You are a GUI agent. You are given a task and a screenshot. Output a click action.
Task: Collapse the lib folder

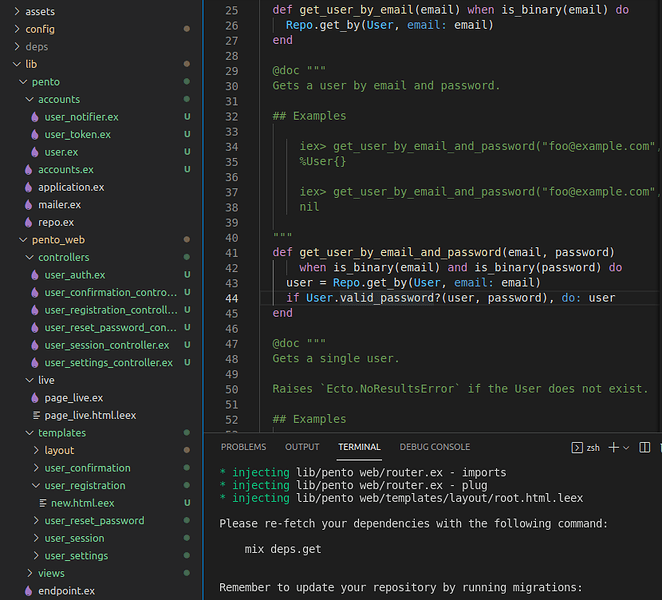[x=17, y=64]
